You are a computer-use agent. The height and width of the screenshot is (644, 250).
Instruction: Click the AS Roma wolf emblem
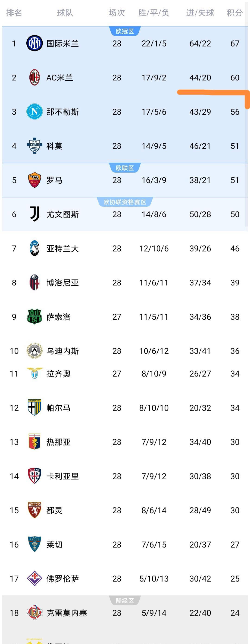click(34, 180)
